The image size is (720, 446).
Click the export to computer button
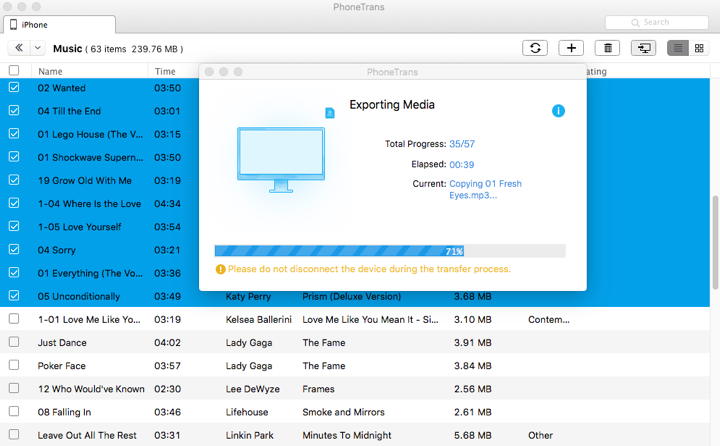click(643, 48)
